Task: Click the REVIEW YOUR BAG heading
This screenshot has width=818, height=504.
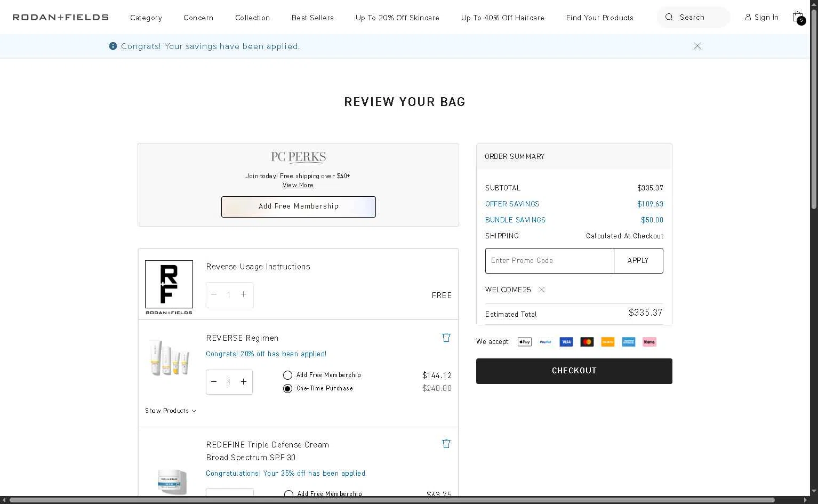Action: 405,102
